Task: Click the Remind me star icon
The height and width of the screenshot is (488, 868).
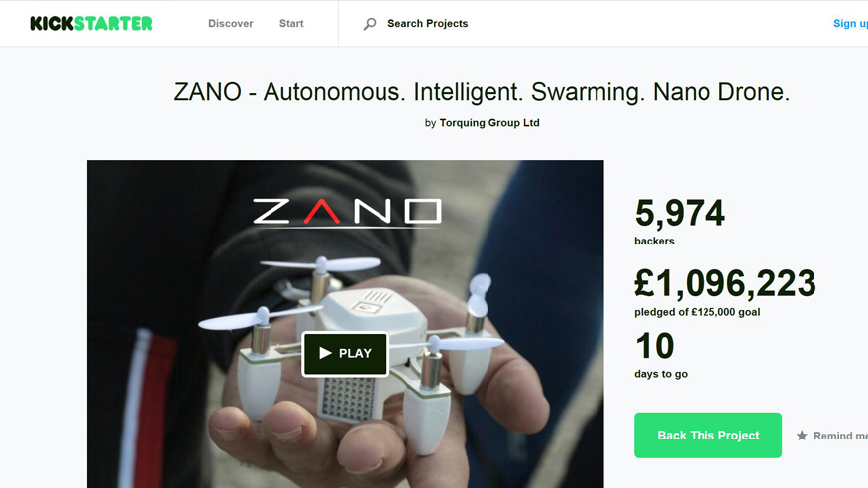Action: (802, 436)
